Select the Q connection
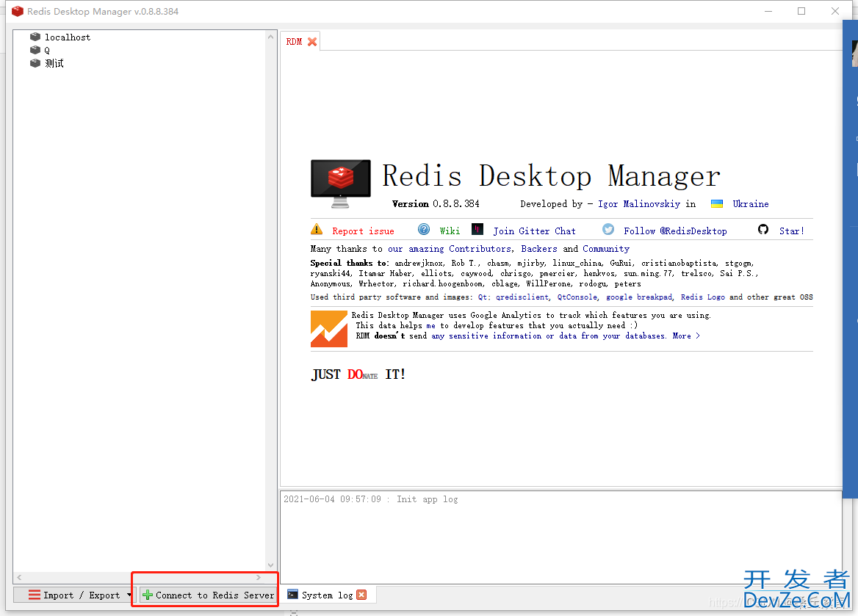Viewport: 858px width, 616px height. [47, 51]
